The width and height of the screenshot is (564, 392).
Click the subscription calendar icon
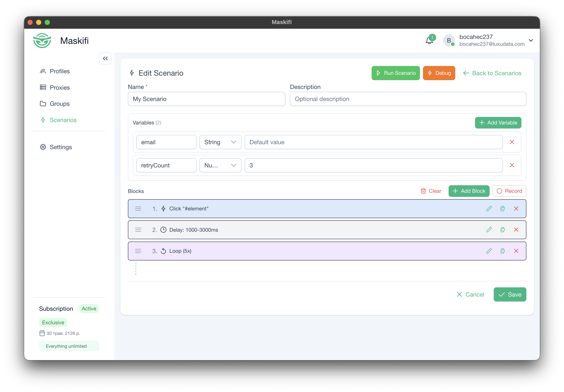(x=42, y=333)
